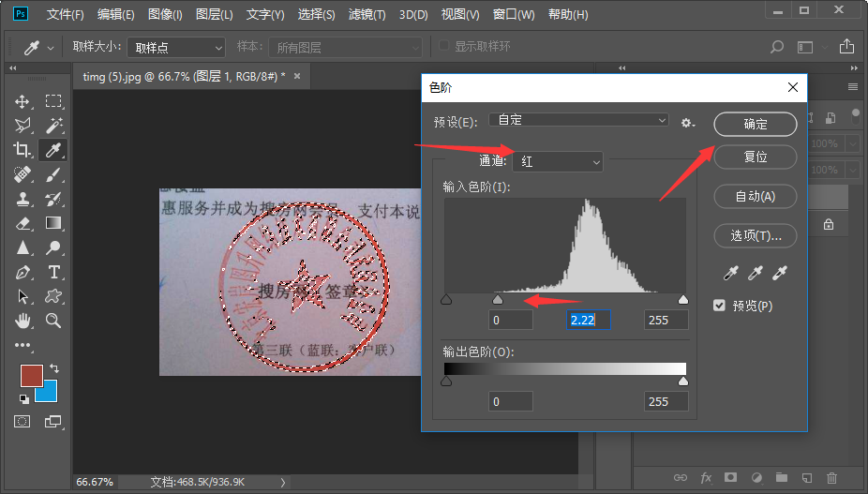
Task: Select the Custom Shape tool
Action: point(53,296)
